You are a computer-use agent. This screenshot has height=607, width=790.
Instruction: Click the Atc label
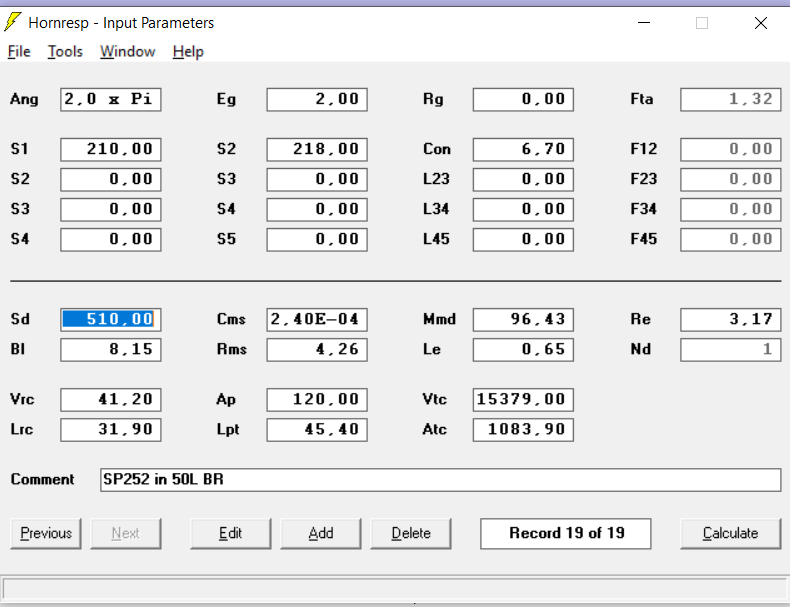(435, 430)
